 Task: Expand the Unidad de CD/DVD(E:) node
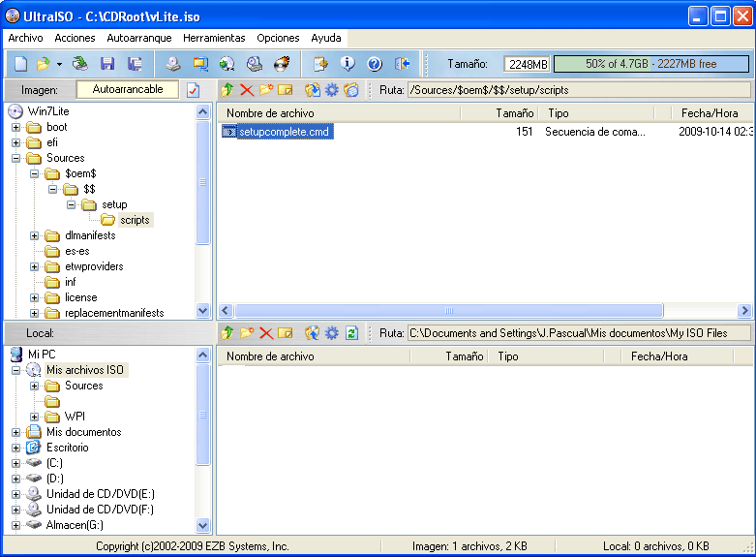tap(15, 494)
